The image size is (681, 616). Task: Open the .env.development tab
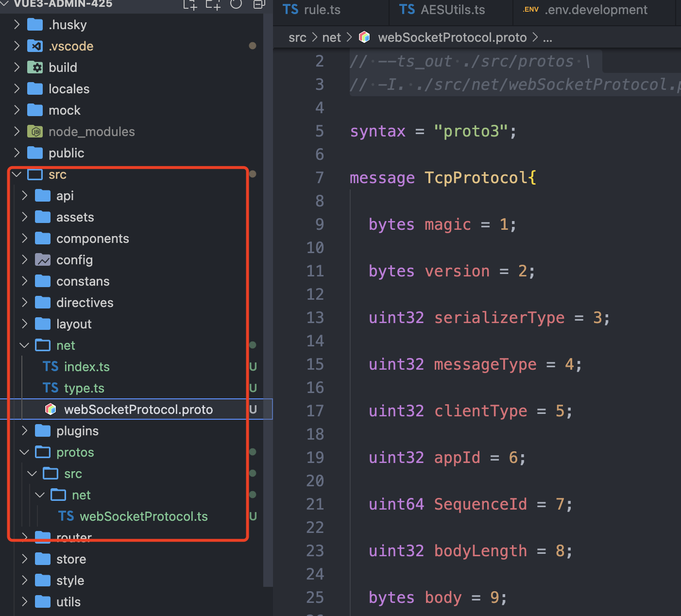(595, 10)
